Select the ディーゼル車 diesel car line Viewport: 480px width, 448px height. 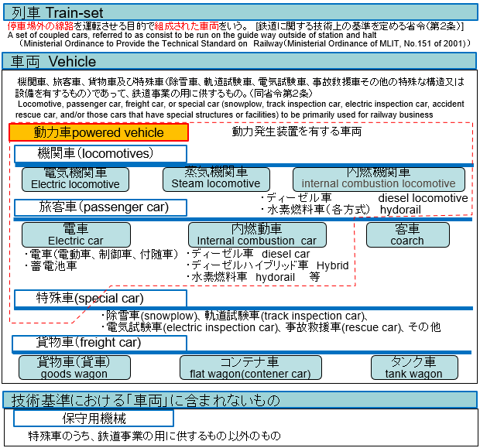pos(249,254)
